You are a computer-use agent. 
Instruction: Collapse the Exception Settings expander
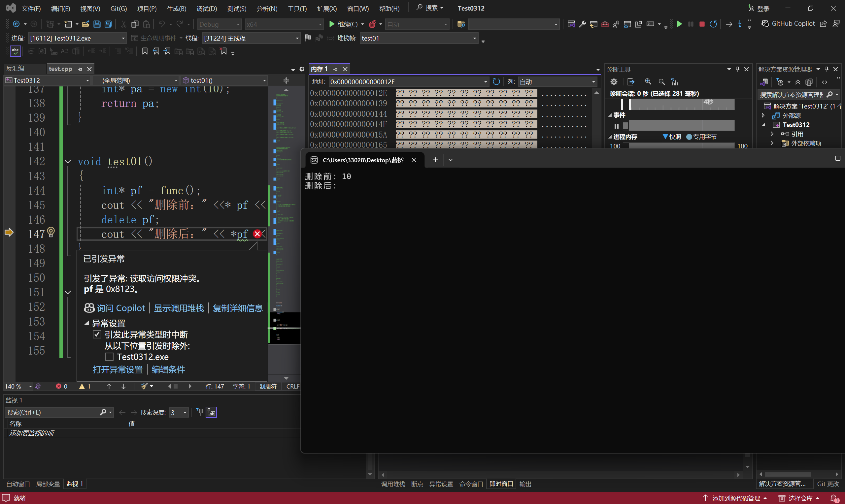87,323
